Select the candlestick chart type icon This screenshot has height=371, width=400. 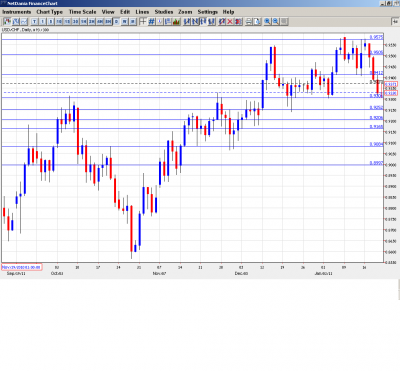(7, 22)
